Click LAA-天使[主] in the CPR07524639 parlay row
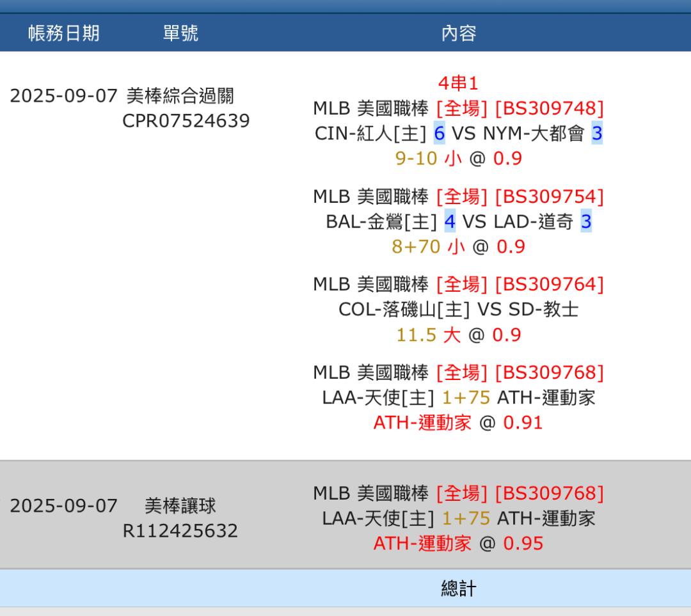Viewport: 691px width, 616px height. [x=378, y=397]
